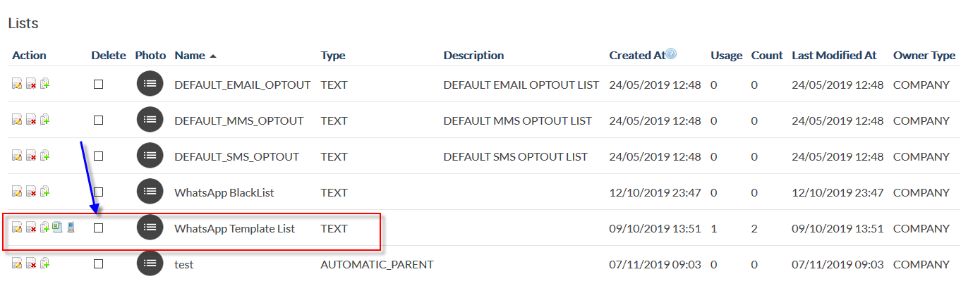This screenshot has height=298, width=980.
Task: Click list photo icon for test row
Action: (x=150, y=264)
